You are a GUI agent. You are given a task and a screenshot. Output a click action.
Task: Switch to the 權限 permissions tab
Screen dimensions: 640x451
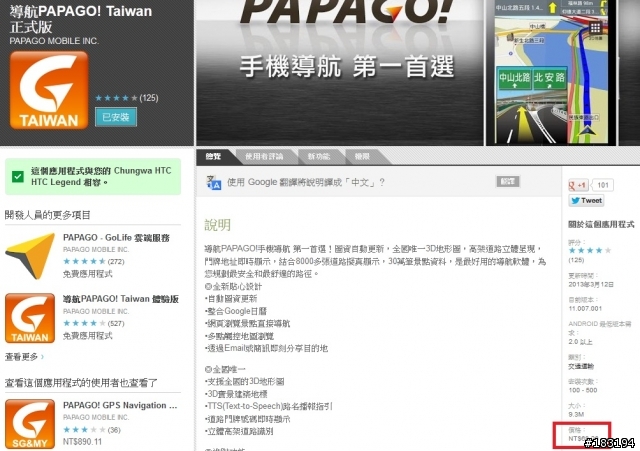362,156
